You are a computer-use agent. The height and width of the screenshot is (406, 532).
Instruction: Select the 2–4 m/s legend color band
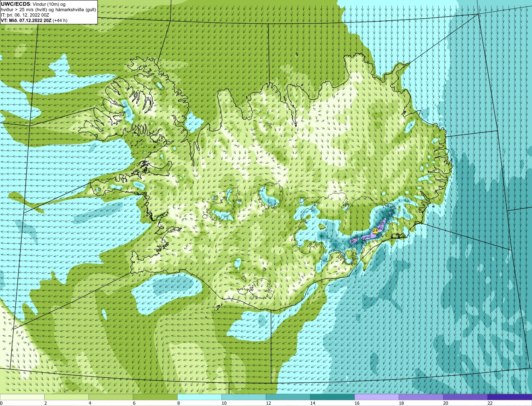(x=66, y=397)
